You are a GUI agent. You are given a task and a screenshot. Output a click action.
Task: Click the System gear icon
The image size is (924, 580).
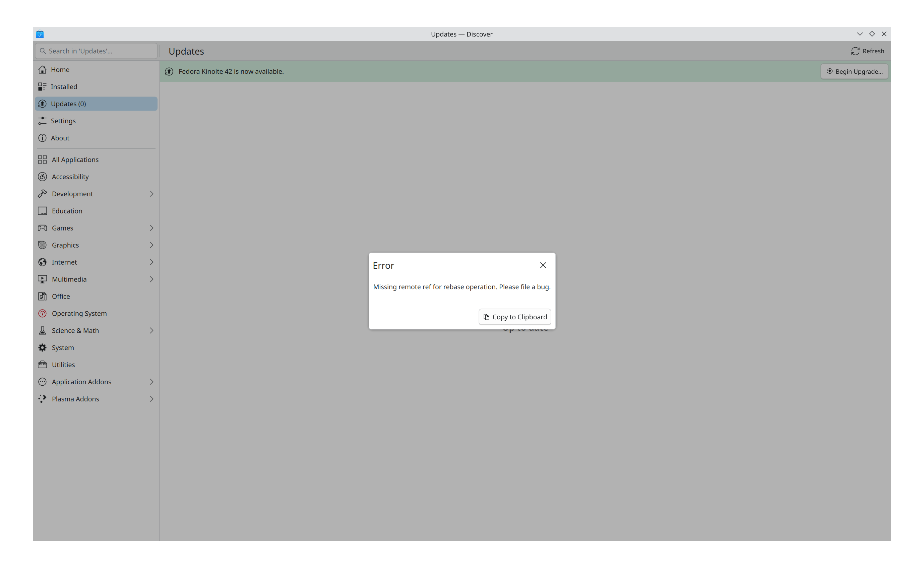(42, 347)
